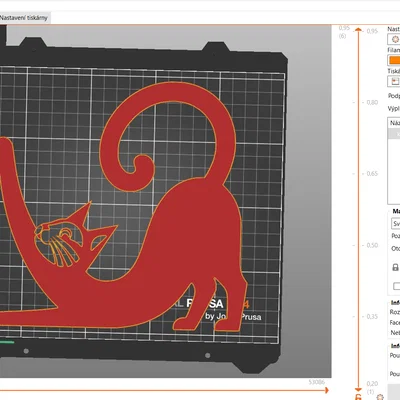Select the highlighted row in object list
This screenshot has width=400, height=400.
pyautogui.click(x=394, y=134)
